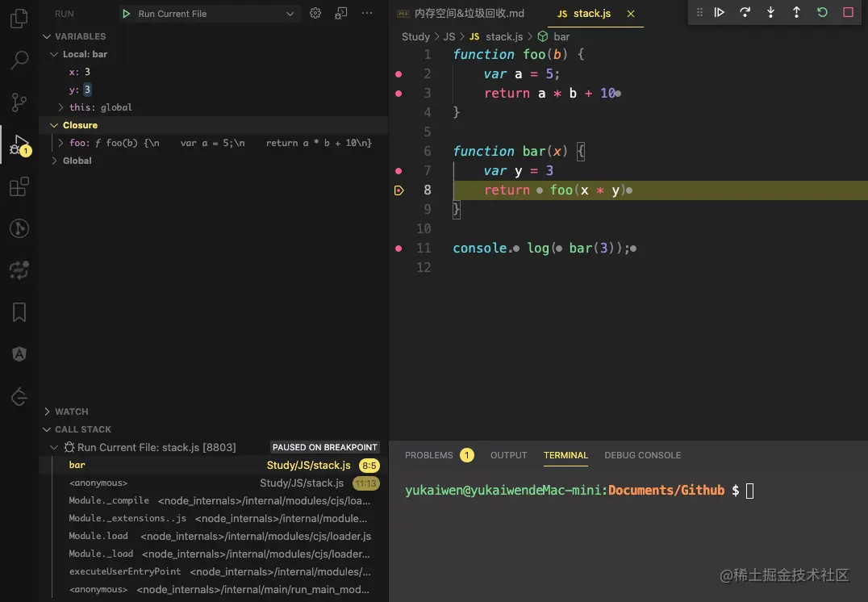Open the sync arrows icon in activity bar

click(19, 270)
